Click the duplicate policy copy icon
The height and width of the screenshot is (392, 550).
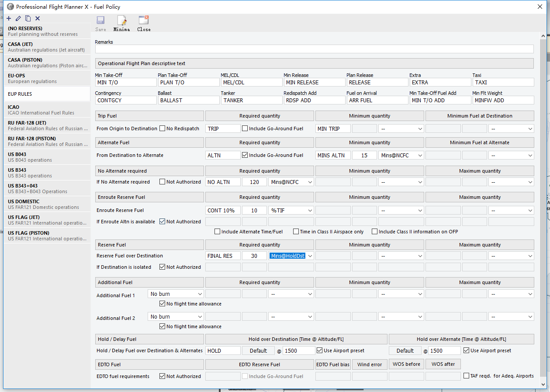click(x=28, y=18)
